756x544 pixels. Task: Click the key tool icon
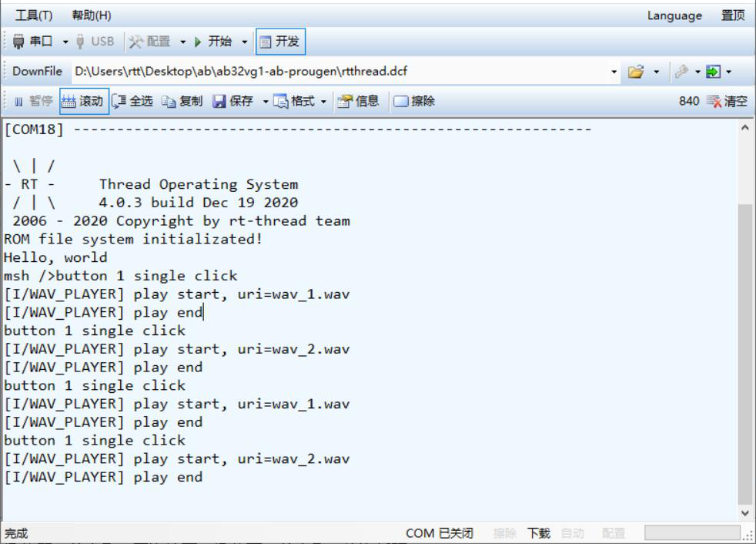(682, 72)
